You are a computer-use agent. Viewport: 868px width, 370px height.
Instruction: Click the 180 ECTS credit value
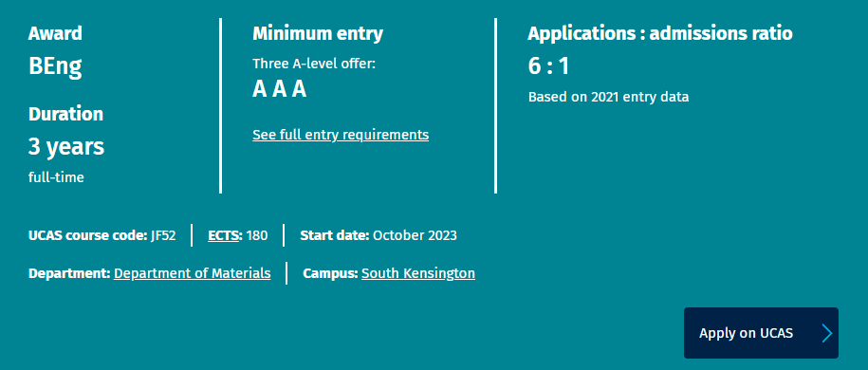click(x=257, y=235)
